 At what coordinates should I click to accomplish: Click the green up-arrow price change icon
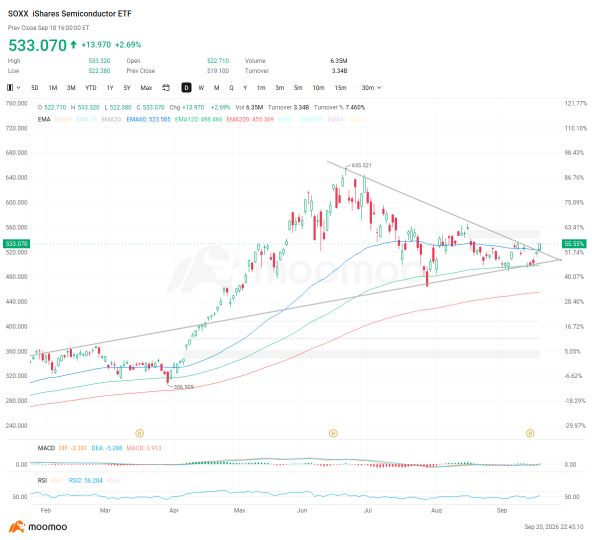[74, 45]
